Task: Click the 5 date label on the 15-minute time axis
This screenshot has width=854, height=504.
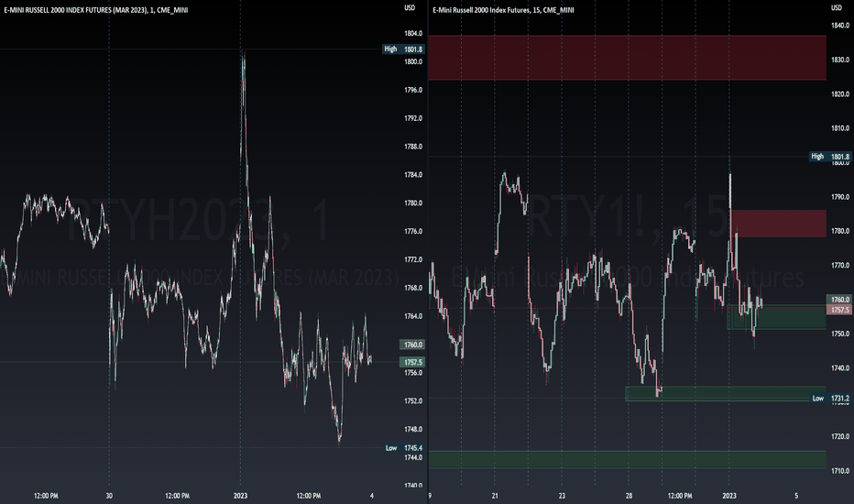Action: tap(796, 496)
